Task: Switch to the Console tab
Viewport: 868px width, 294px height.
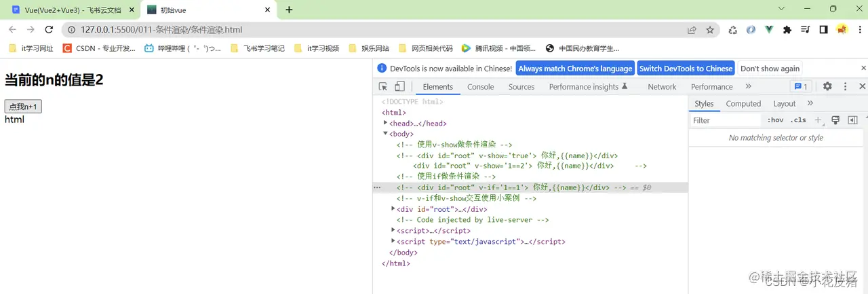Action: 481,87
